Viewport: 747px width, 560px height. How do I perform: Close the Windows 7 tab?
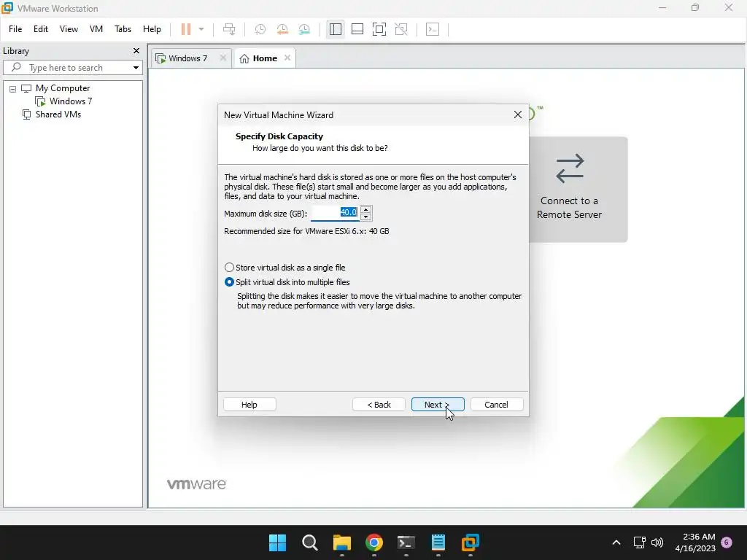pyautogui.click(x=223, y=58)
